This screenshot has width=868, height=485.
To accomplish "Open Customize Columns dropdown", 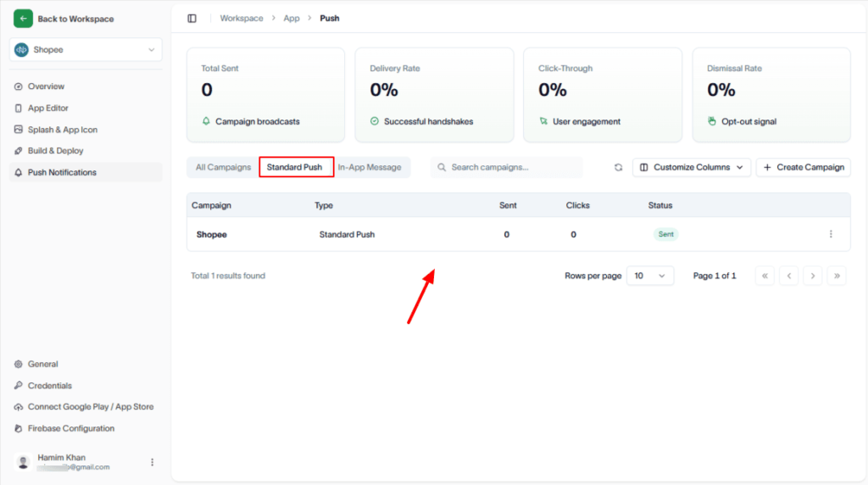I will [692, 167].
